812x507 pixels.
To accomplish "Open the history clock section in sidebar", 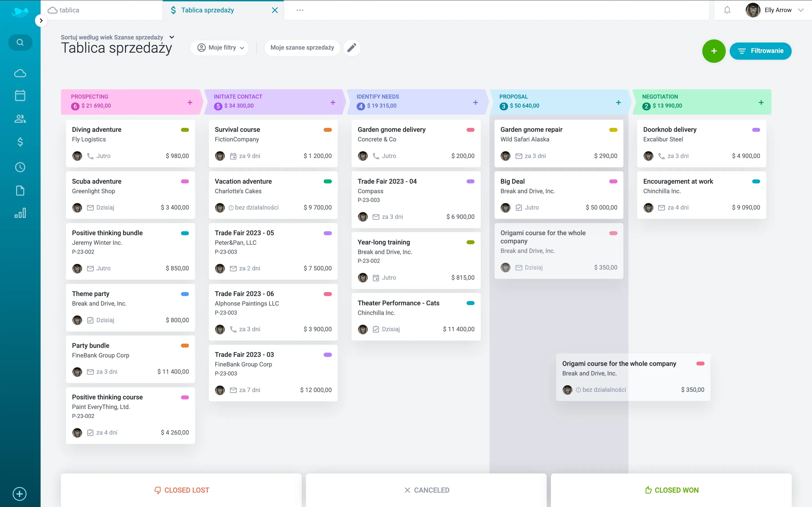I will click(20, 167).
